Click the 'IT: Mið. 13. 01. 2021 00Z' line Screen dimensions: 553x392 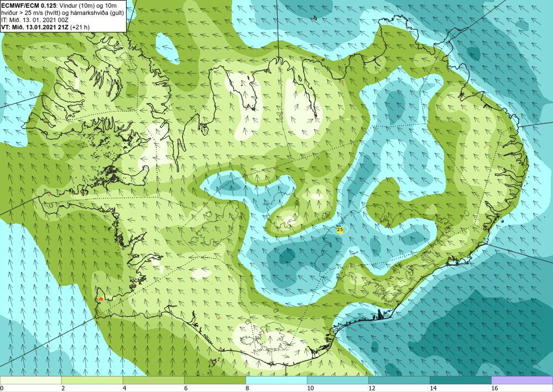pyautogui.click(x=34, y=20)
